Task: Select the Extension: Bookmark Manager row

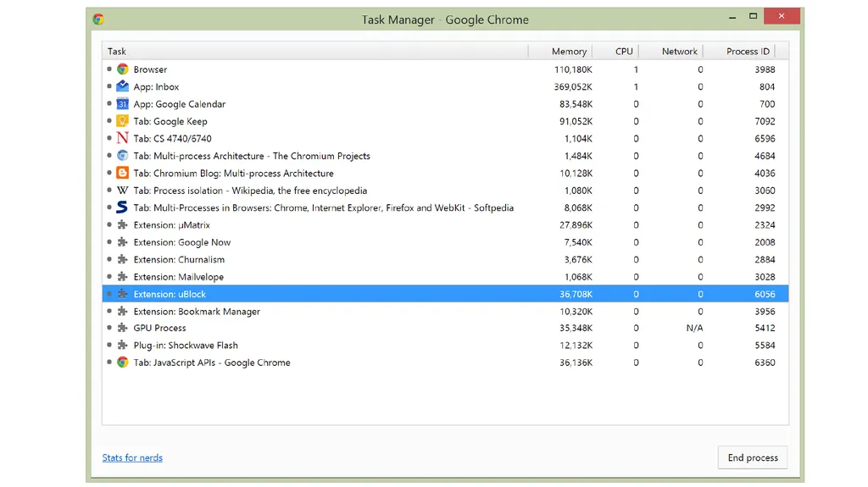Action: [x=445, y=311]
